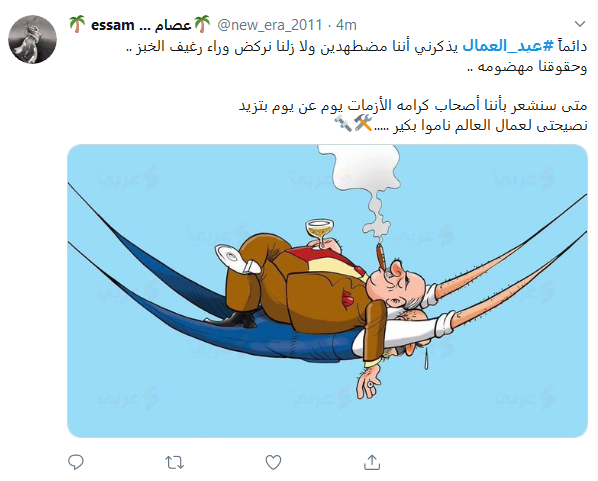The image size is (598, 481).
Task: Open the share options upload icon
Action: pos(372,462)
